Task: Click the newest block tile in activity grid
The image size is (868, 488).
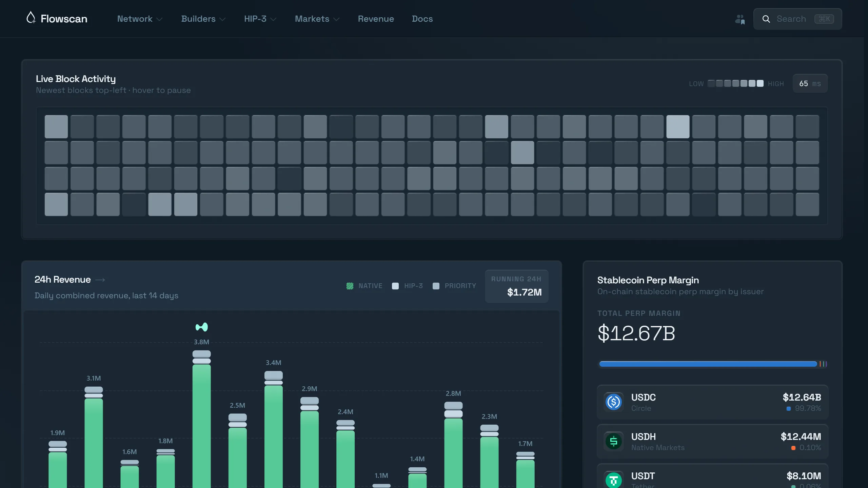Action: coord(56,127)
